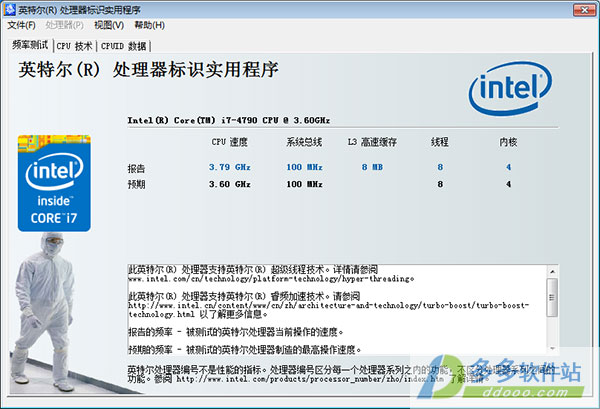Click the expected thread count 8
The height and width of the screenshot is (409, 600).
click(440, 184)
